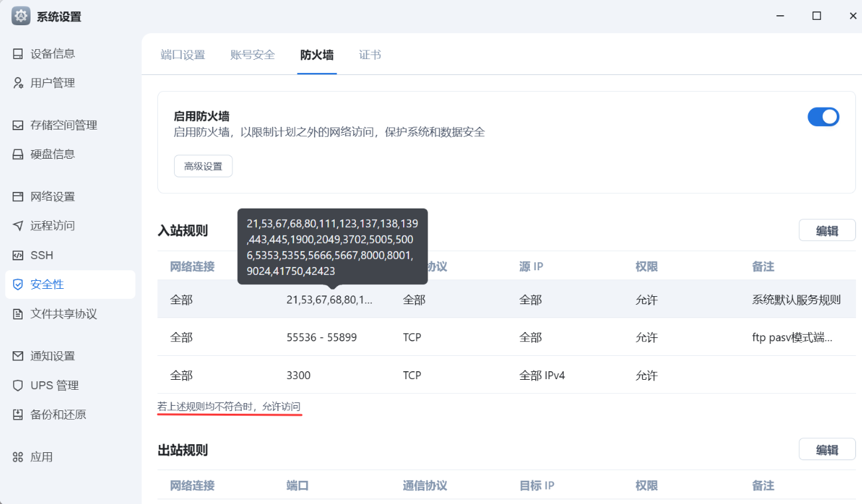Screen dimensions: 862x504
Task: Click the UPS 管理 shield icon
Action: pyautogui.click(x=18, y=385)
